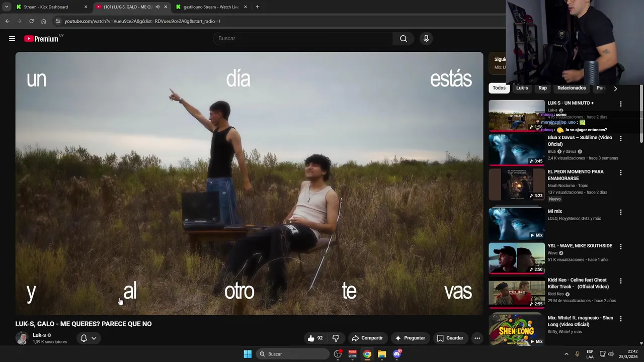Focus the browser address bar URL

point(142,21)
